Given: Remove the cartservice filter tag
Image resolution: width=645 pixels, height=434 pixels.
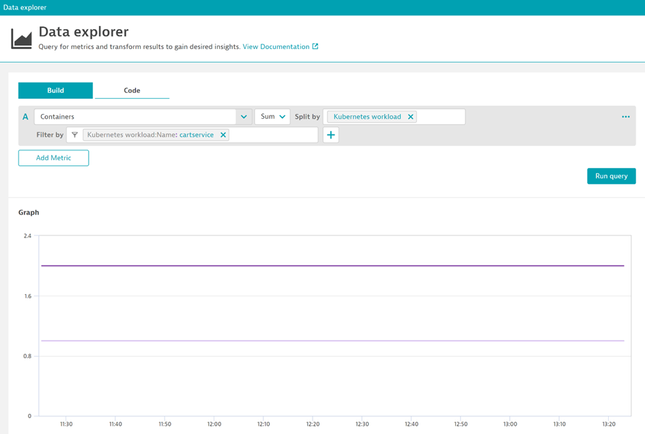Looking at the screenshot, I should [223, 135].
